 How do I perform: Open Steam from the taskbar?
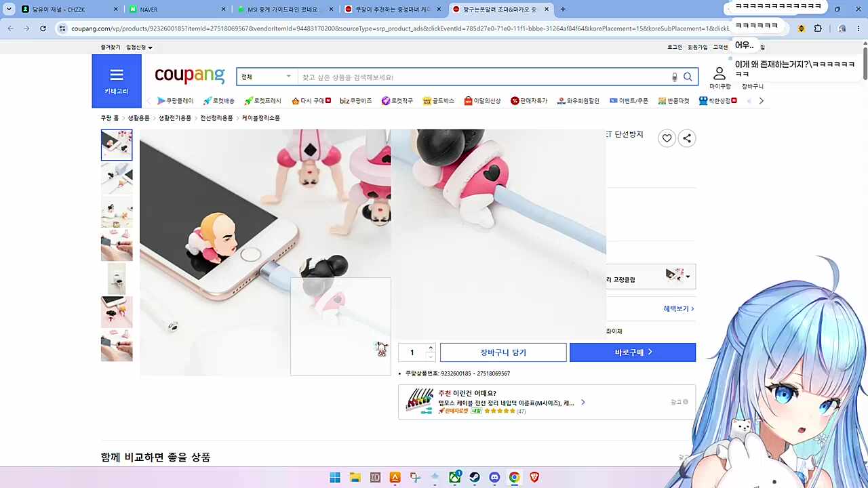[475, 477]
